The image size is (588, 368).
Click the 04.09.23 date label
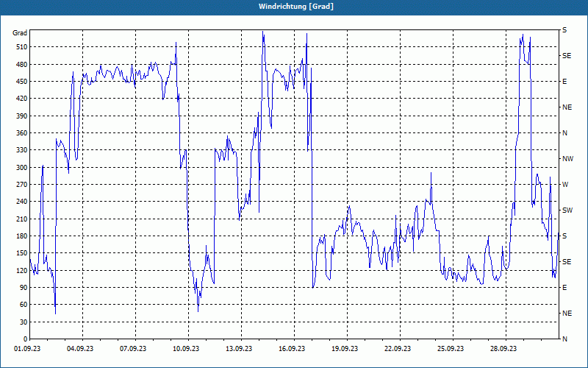point(80,349)
